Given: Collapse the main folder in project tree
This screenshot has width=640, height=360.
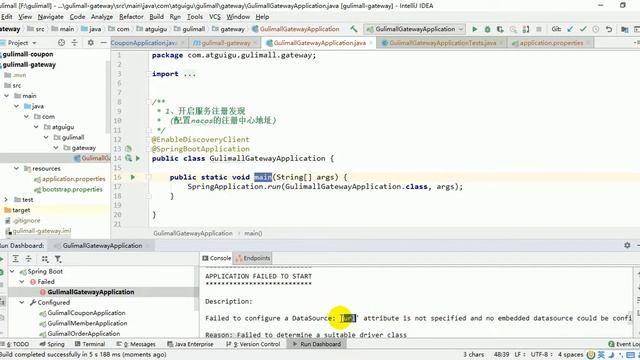Looking at the screenshot, I should pyautogui.click(x=7, y=96).
